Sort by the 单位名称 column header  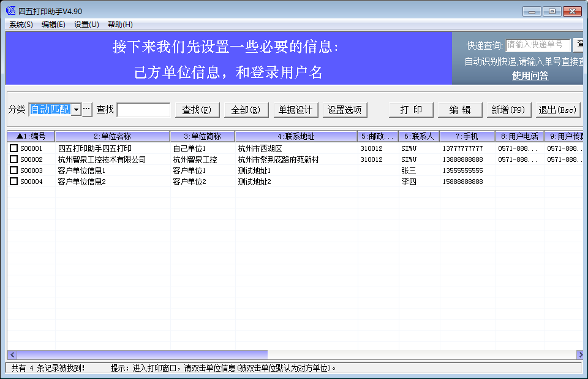click(112, 136)
